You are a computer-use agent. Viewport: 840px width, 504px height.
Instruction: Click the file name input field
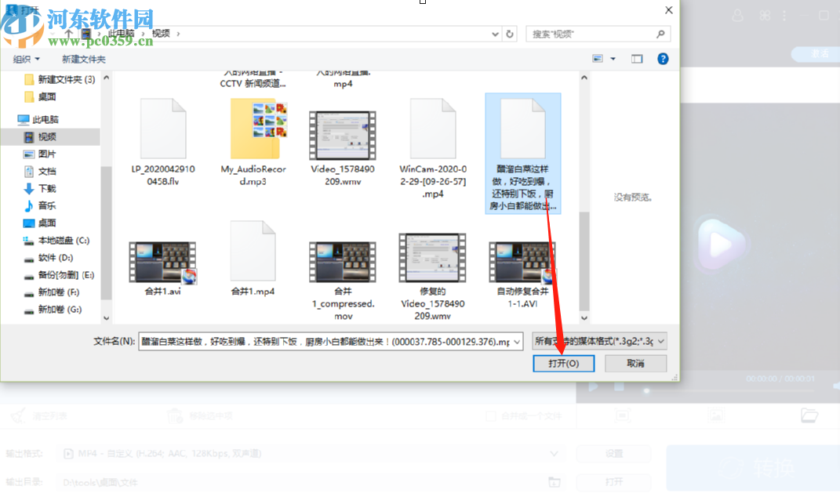325,341
